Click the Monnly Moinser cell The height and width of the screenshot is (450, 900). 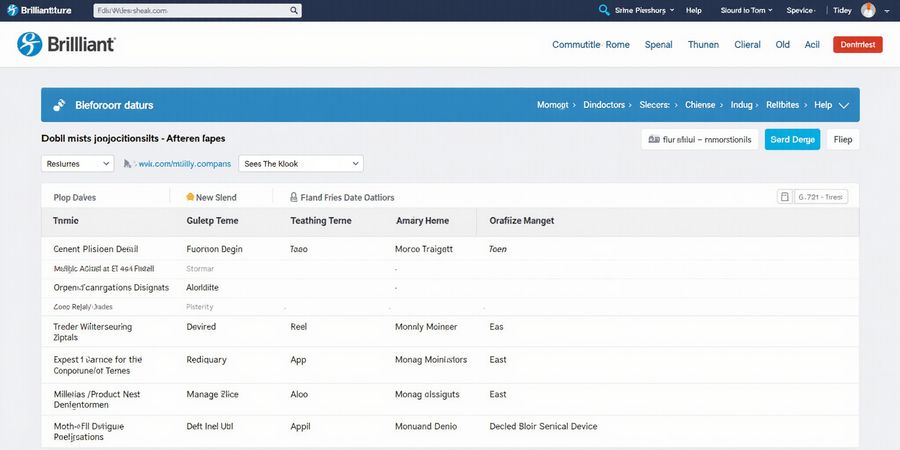[426, 327]
